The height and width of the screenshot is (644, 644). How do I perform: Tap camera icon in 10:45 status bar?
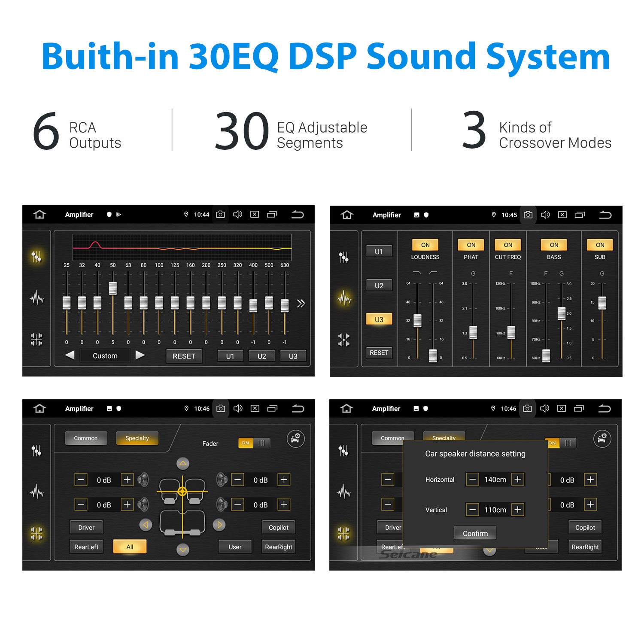(528, 215)
